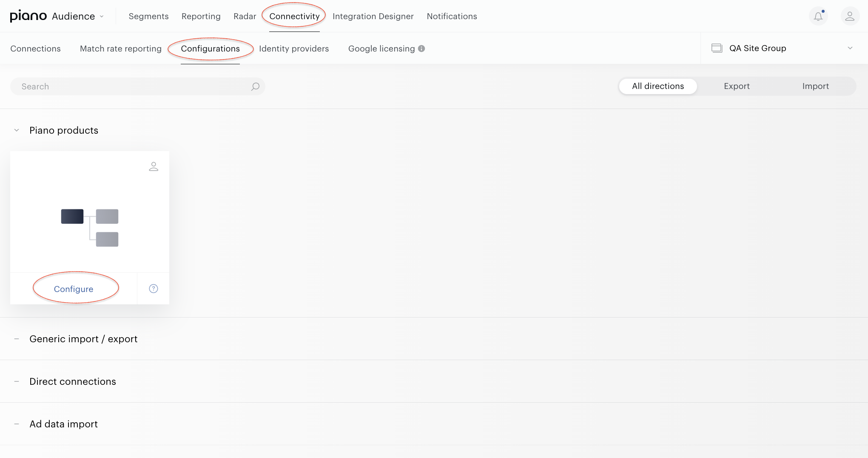
Task: Select the All directions filter
Action: [658, 86]
